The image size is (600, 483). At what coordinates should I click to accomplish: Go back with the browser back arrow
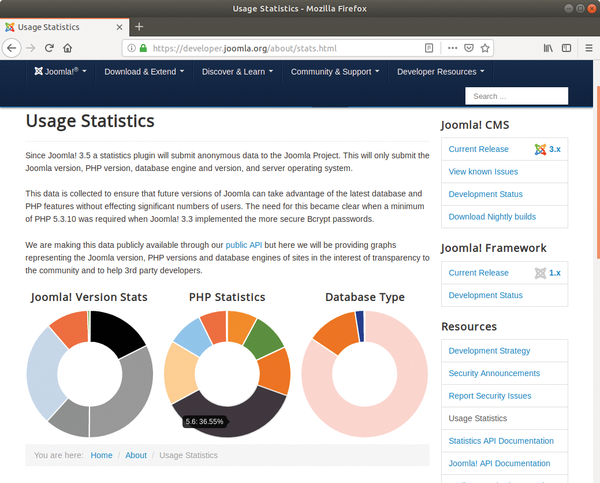pos(11,48)
